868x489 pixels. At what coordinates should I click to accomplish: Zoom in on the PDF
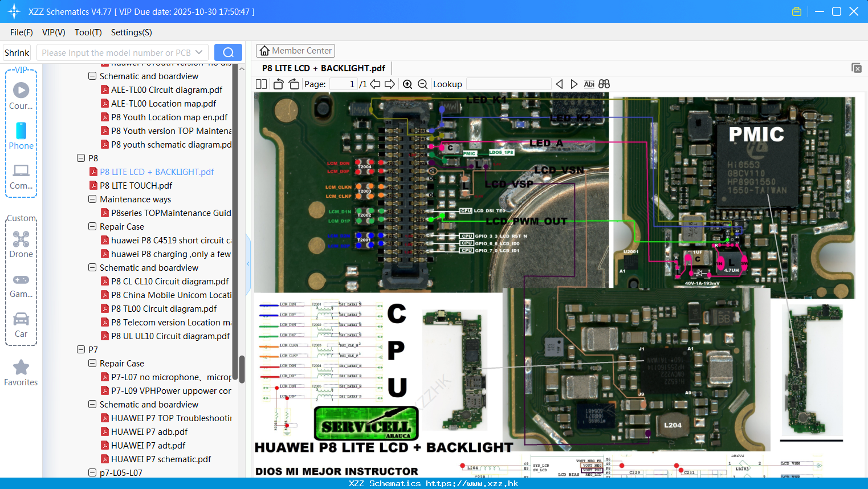click(407, 84)
